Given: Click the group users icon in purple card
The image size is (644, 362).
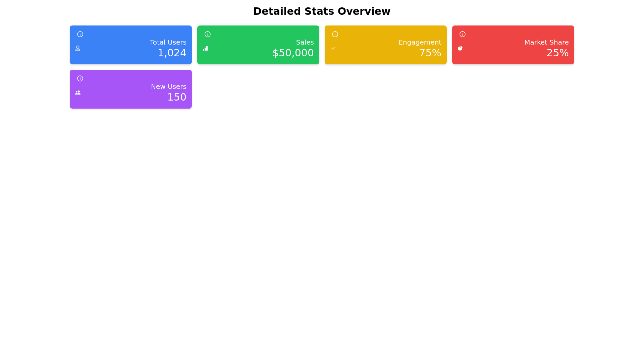Looking at the screenshot, I should point(77,93).
